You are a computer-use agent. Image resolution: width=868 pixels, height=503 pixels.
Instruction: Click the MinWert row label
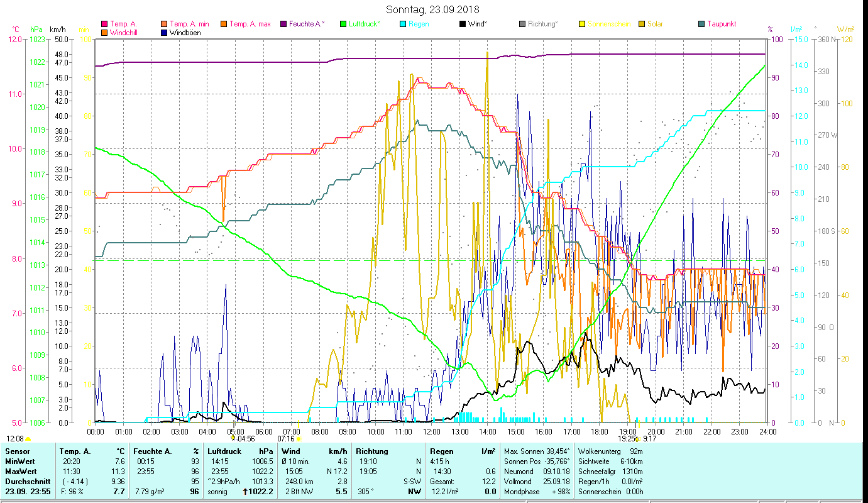tap(21, 462)
